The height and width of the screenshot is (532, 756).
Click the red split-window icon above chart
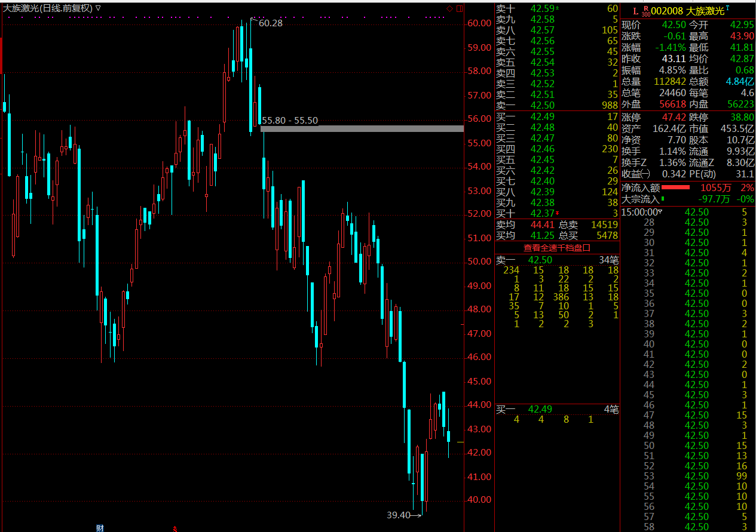coord(459,8)
